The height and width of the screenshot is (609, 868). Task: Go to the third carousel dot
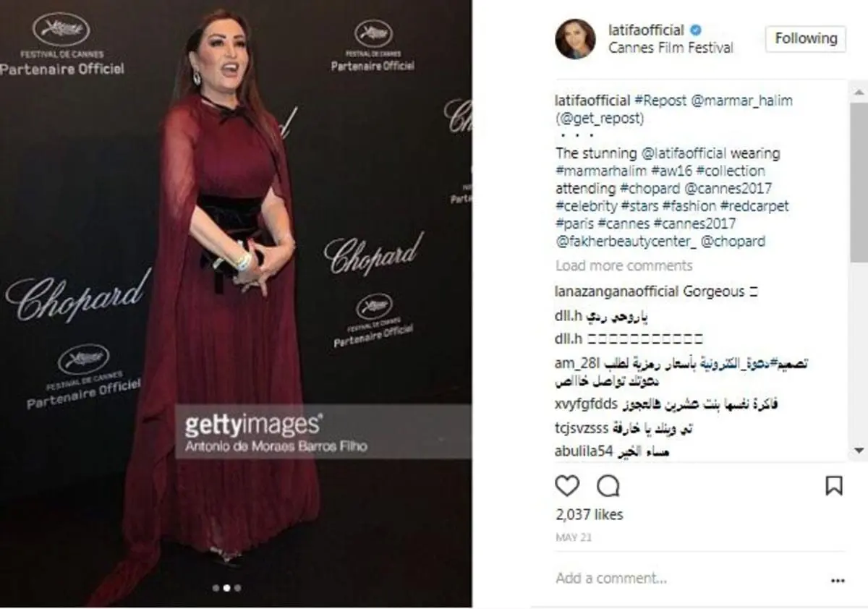point(237,588)
